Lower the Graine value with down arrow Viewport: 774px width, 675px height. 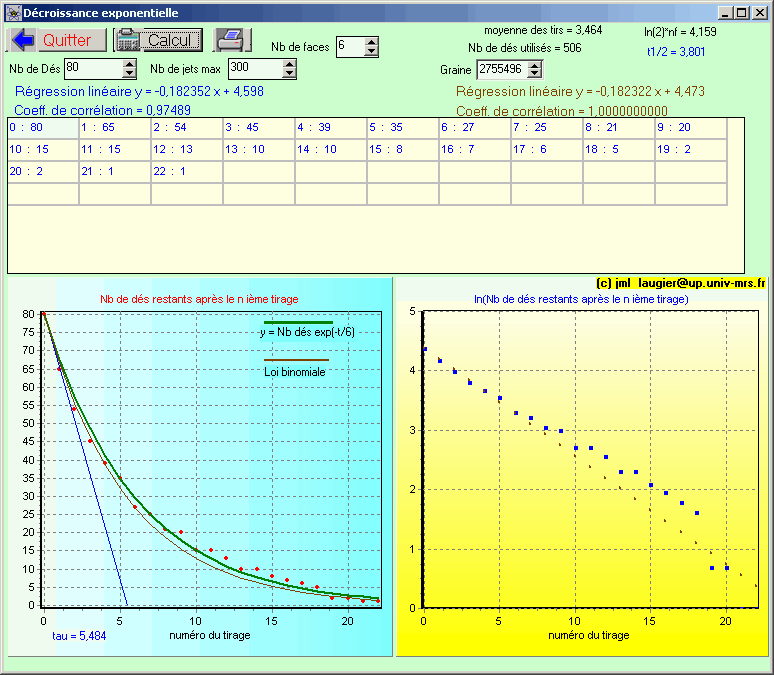(x=534, y=74)
